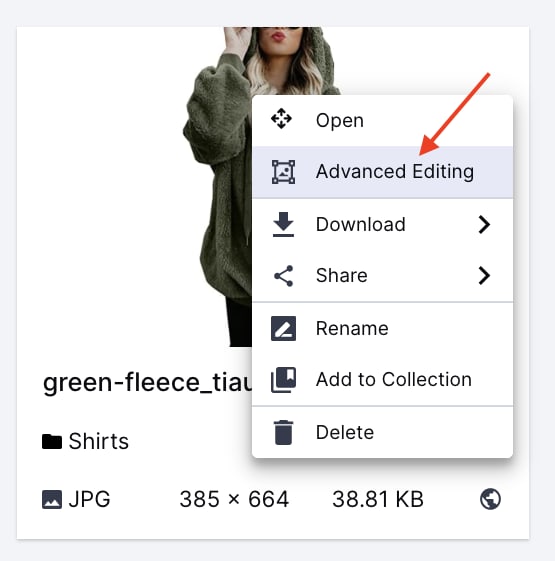
Task: Select the Delete menu entry
Action: coord(383,432)
